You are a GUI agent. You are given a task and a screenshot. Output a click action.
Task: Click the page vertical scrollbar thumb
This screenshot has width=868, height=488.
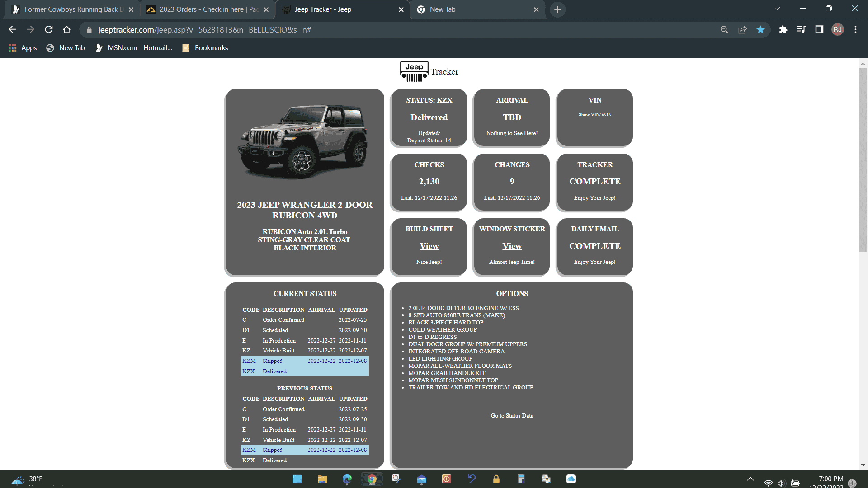coord(863,160)
